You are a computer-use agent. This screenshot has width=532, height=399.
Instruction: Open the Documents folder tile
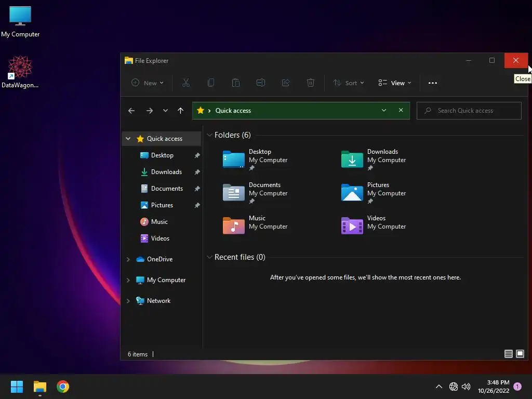pos(255,193)
